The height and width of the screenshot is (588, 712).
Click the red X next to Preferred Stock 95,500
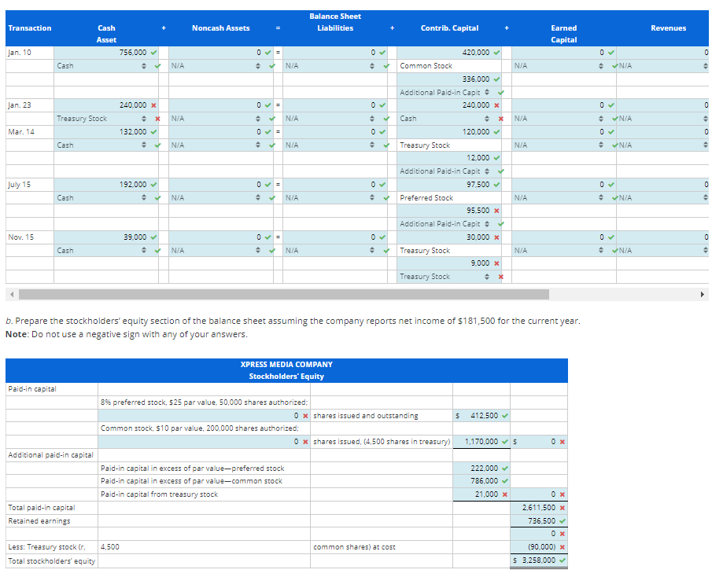496,211
